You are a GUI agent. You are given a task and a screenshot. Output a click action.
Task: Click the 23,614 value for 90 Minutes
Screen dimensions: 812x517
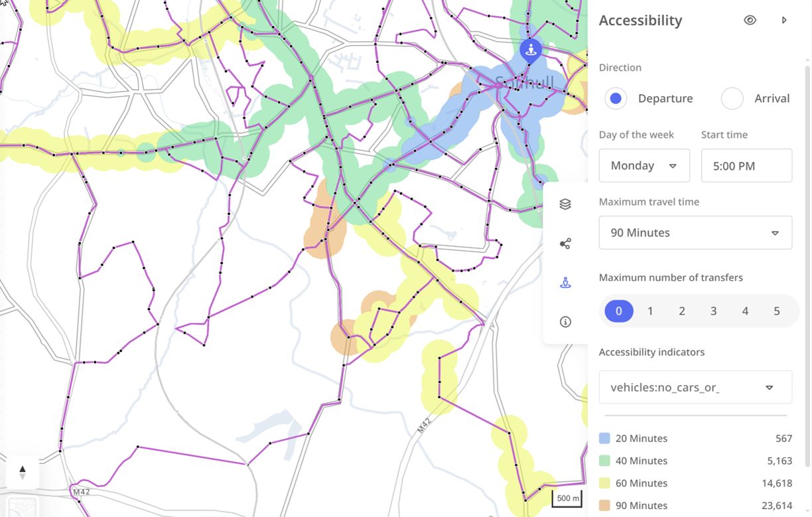(778, 505)
